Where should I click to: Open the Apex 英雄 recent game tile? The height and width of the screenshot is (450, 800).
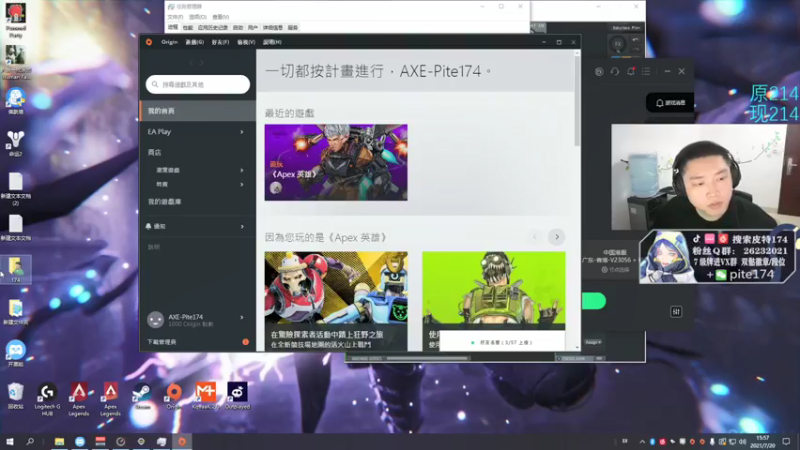(x=336, y=162)
